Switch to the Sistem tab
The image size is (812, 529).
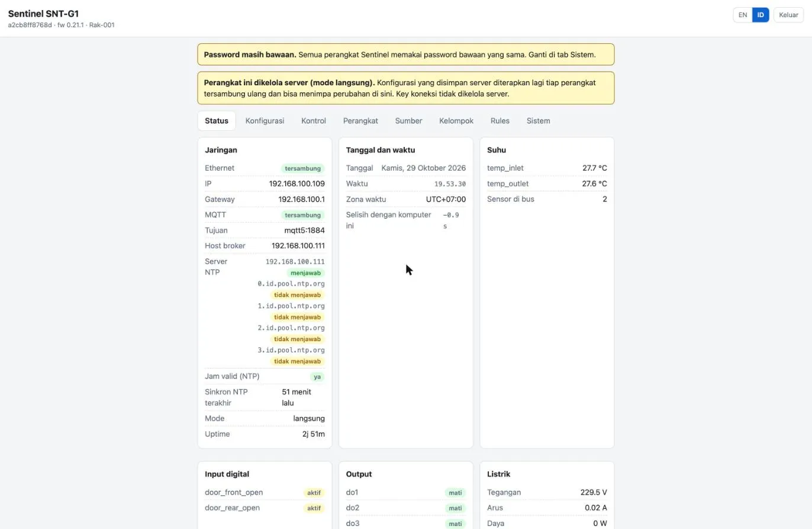[539, 121]
